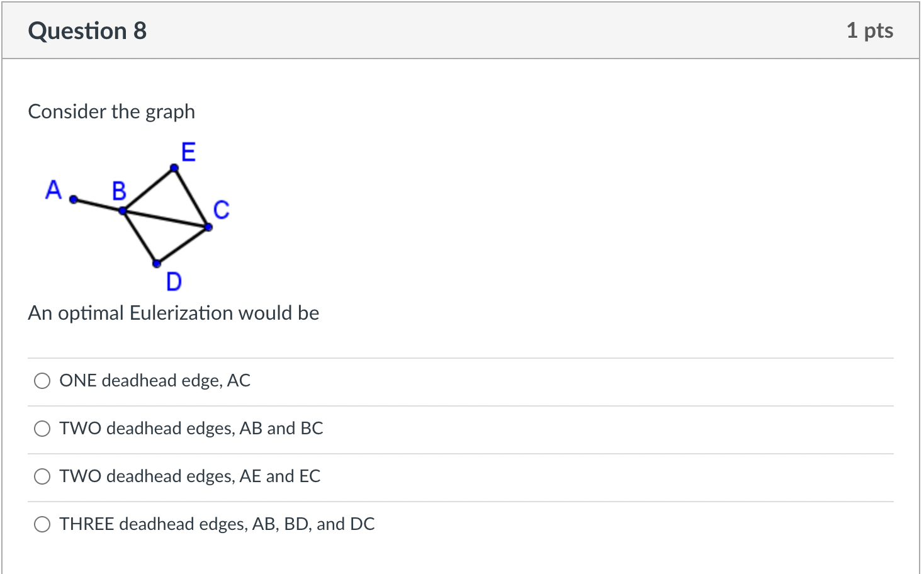Click vertex E in the graph
The image size is (924, 574).
174,167
